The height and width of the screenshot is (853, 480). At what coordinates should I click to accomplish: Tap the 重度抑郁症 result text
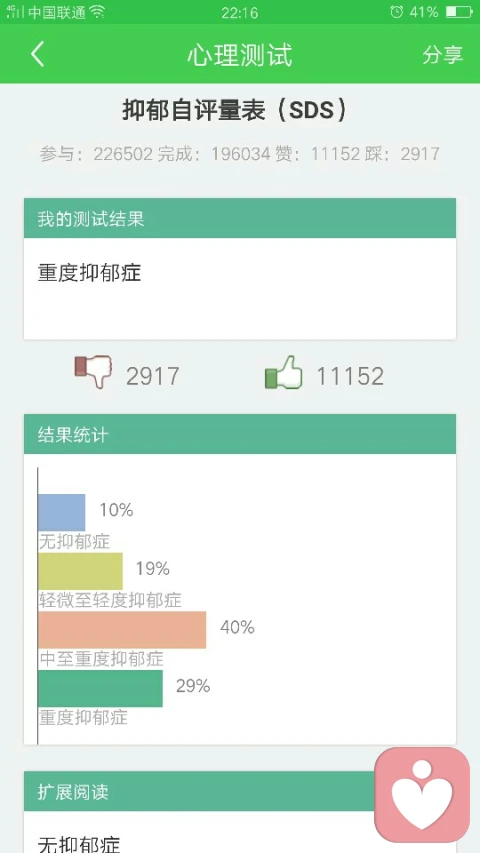point(89,273)
